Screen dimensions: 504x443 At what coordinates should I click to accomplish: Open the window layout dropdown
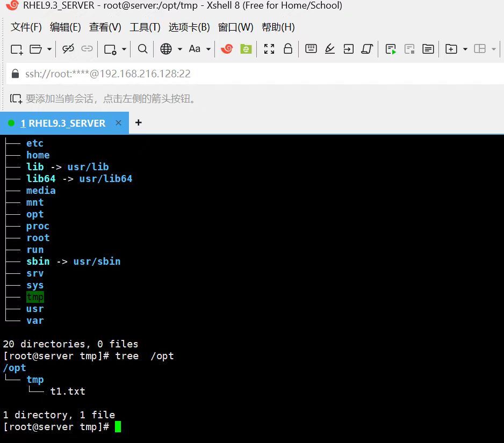tap(482, 49)
